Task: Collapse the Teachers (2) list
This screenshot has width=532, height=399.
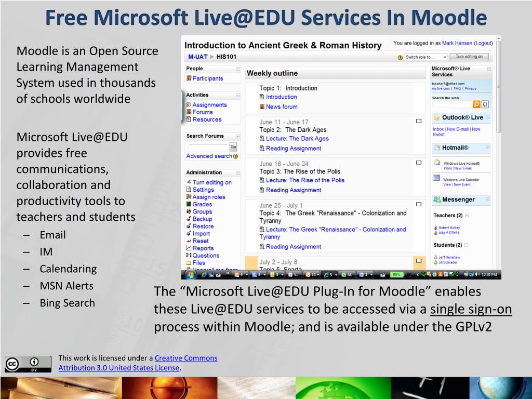Action: 467,216
